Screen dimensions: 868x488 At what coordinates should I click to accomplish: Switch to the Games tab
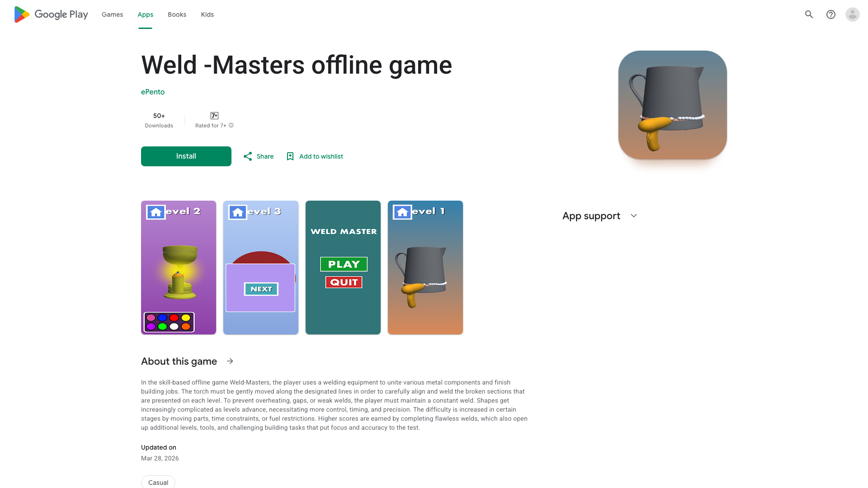(112, 14)
